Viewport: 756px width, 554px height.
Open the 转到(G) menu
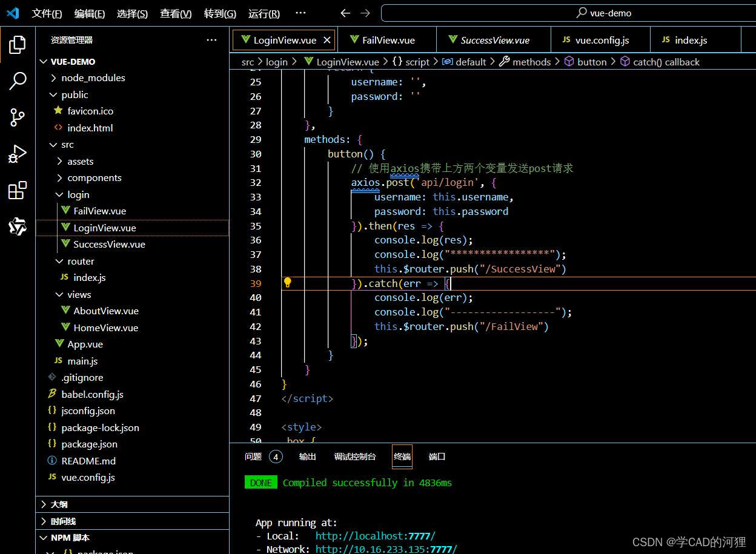pos(220,13)
